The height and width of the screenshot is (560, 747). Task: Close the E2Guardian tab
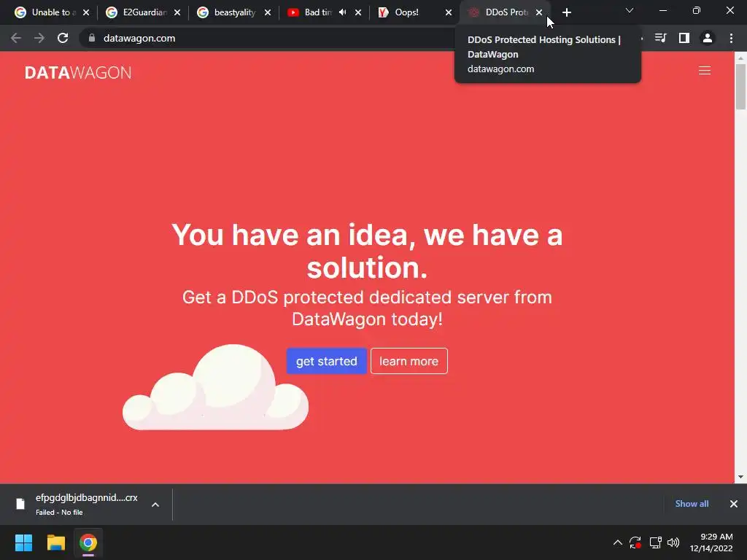pyautogui.click(x=177, y=13)
